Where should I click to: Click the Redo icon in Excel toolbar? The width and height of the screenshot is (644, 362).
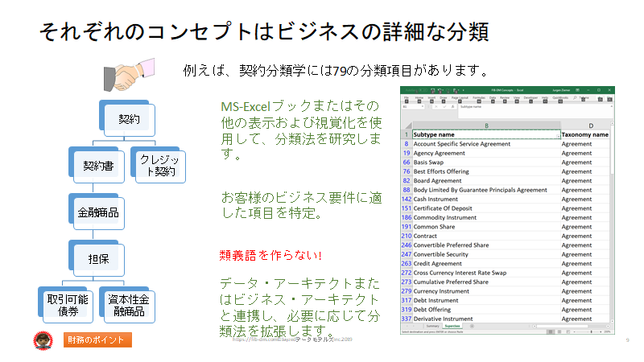pos(448,90)
